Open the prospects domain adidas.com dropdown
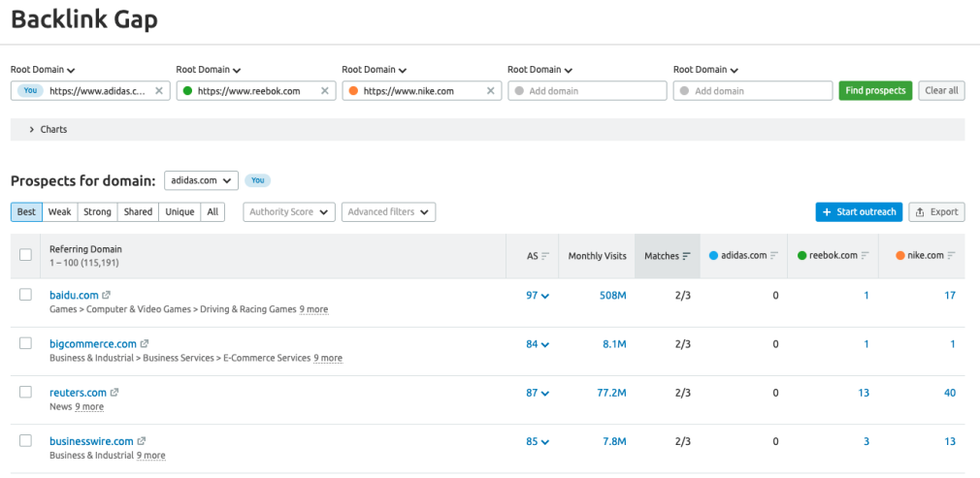This screenshot has width=980, height=478. click(x=201, y=180)
